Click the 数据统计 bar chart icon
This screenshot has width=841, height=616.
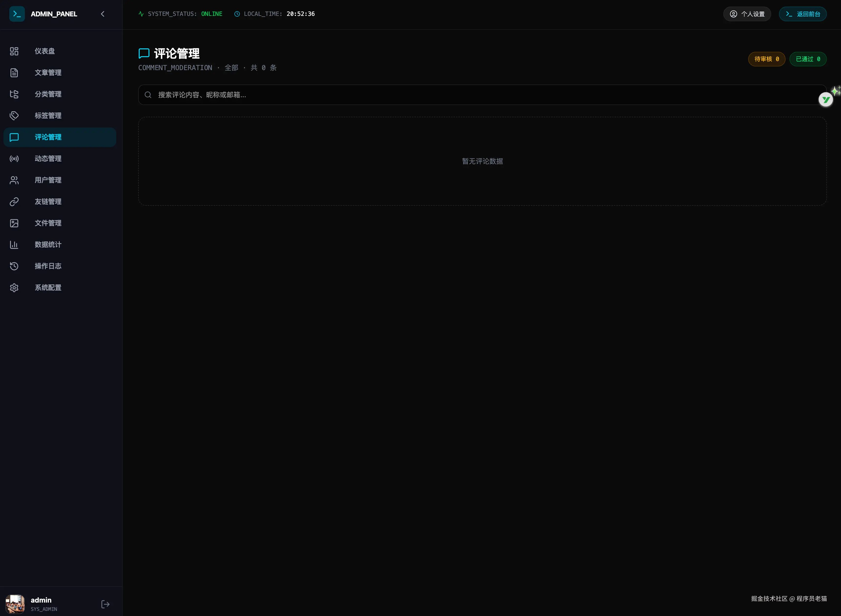(x=14, y=244)
